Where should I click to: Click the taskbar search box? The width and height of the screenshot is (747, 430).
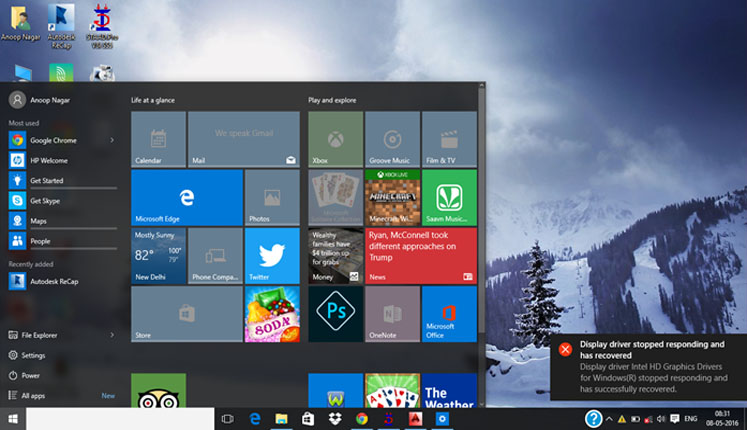(x=120, y=419)
